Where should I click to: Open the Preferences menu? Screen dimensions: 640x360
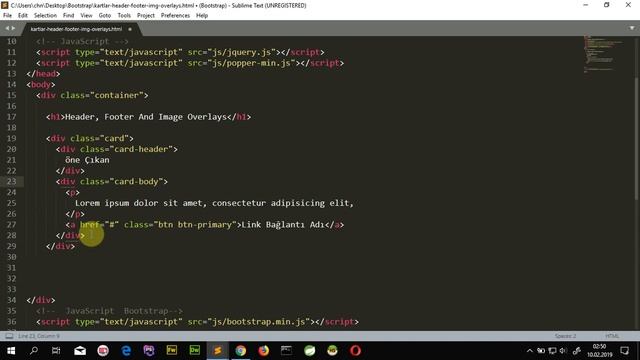tap(175, 16)
